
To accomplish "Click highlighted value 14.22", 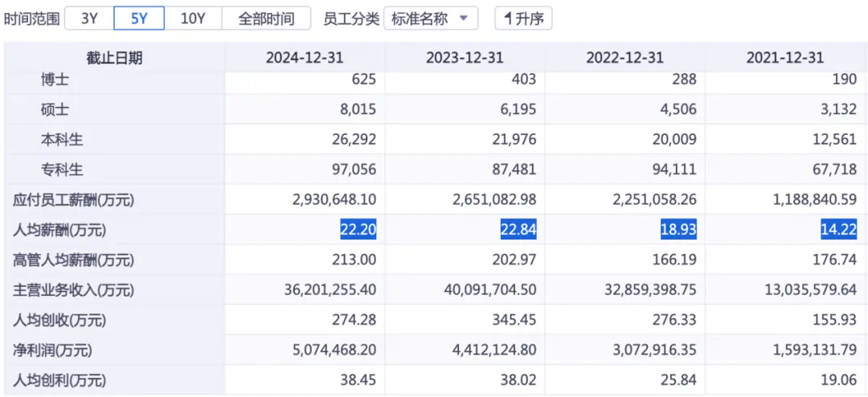I will (x=839, y=230).
